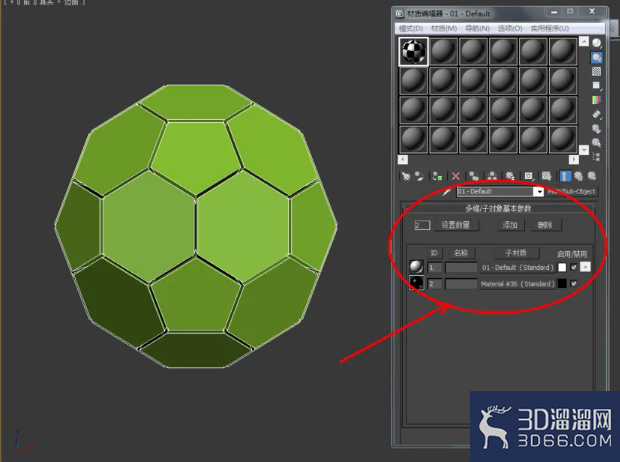Expand the 01 - Default name dropdown arrow
Image resolution: width=620 pixels, height=462 pixels.
tap(539, 192)
